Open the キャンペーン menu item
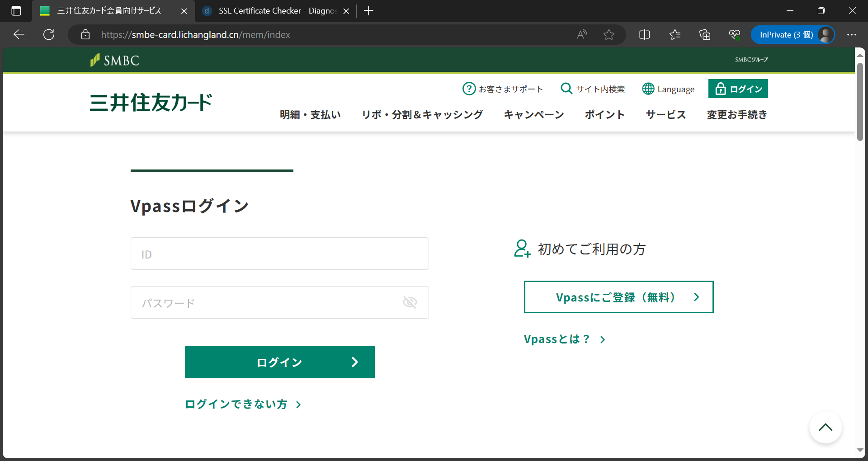Screen dimensions: 868x461 coord(534,115)
